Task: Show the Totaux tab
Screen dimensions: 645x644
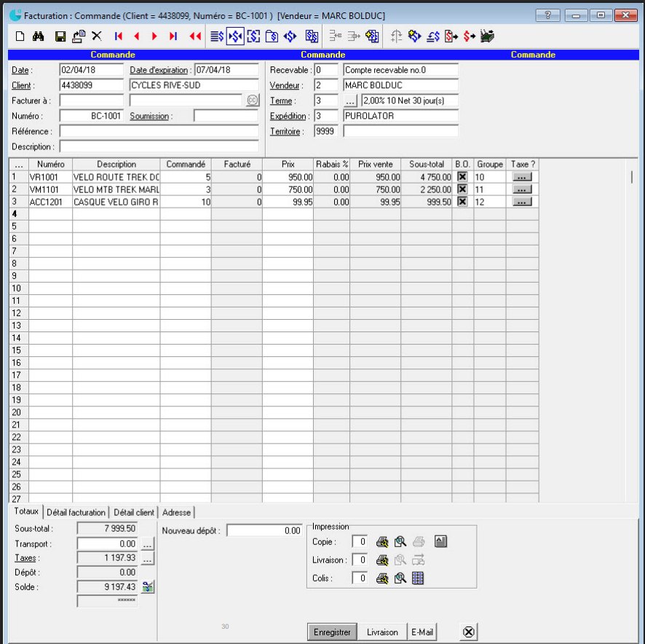Action: [26, 511]
